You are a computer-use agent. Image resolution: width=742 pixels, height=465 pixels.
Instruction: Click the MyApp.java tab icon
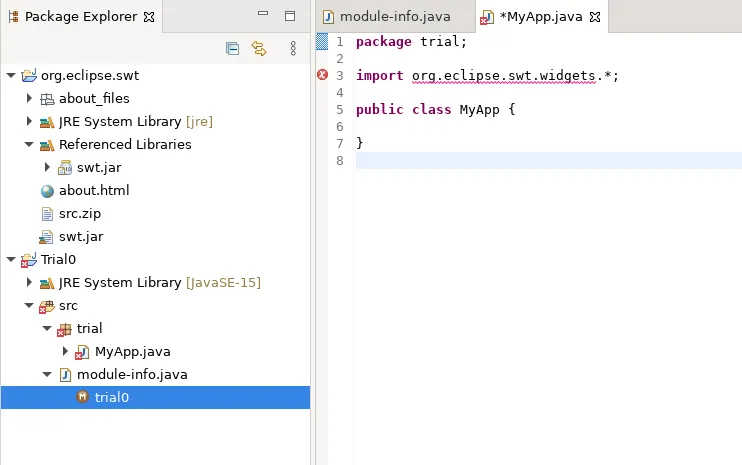(x=487, y=18)
